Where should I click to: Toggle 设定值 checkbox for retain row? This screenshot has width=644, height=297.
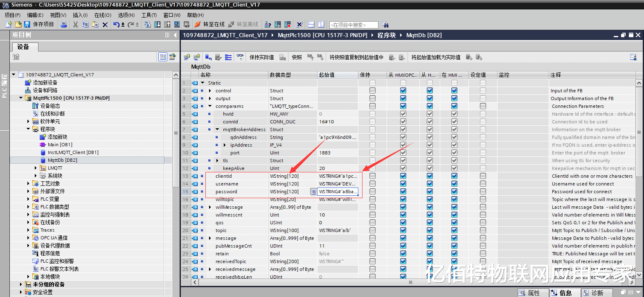(483, 254)
